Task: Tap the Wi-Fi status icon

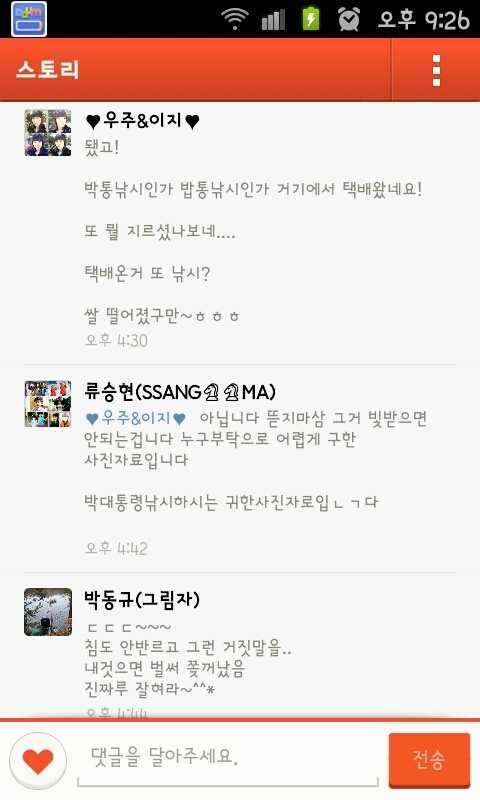Action: pyautogui.click(x=235, y=19)
